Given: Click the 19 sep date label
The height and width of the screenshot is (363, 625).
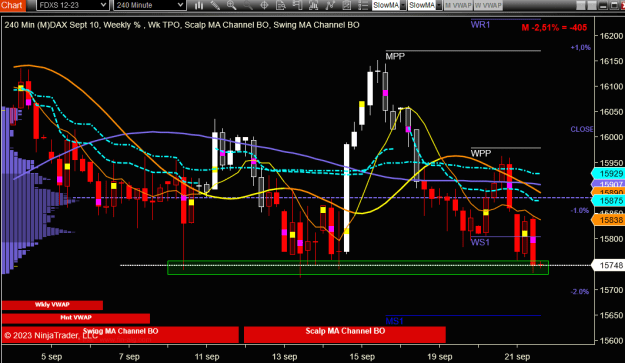Looking at the screenshot, I should 439,357.
